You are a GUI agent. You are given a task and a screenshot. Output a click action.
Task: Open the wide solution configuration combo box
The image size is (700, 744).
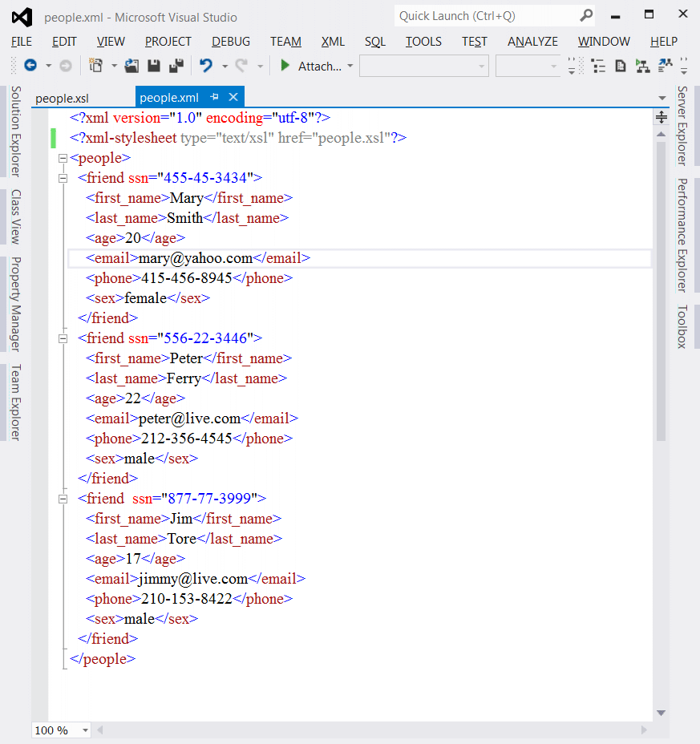pyautogui.click(x=424, y=66)
